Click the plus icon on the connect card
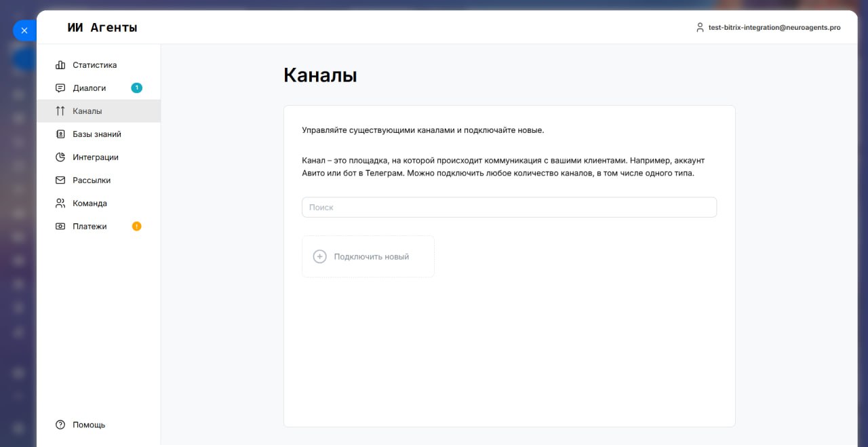The height and width of the screenshot is (447, 868). (x=319, y=256)
